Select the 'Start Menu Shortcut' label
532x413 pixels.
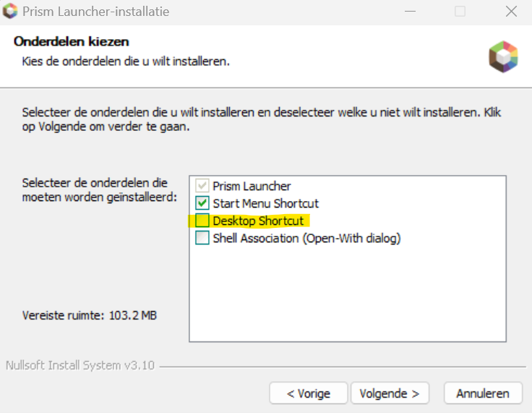coord(266,203)
